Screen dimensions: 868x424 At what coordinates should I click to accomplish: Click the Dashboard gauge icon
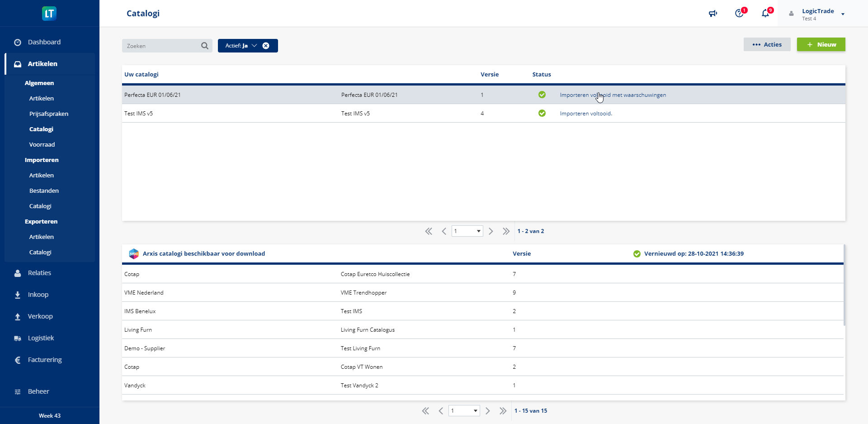tap(18, 42)
